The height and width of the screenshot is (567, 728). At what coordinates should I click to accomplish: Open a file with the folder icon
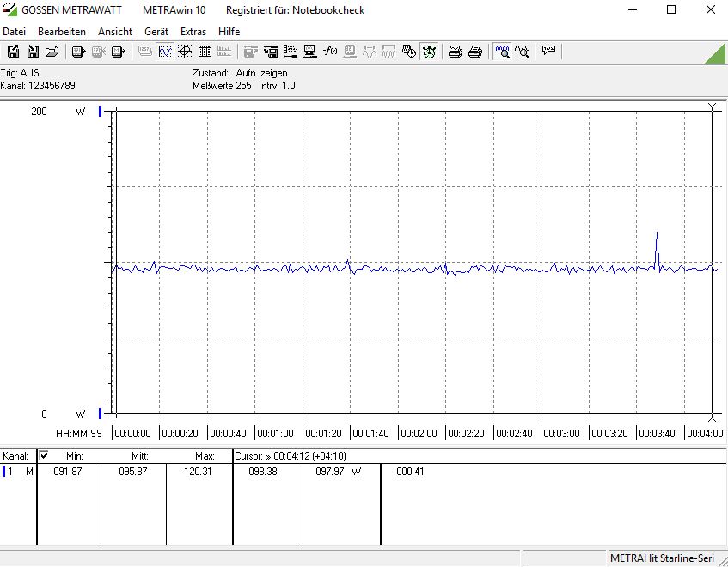pos(52,52)
